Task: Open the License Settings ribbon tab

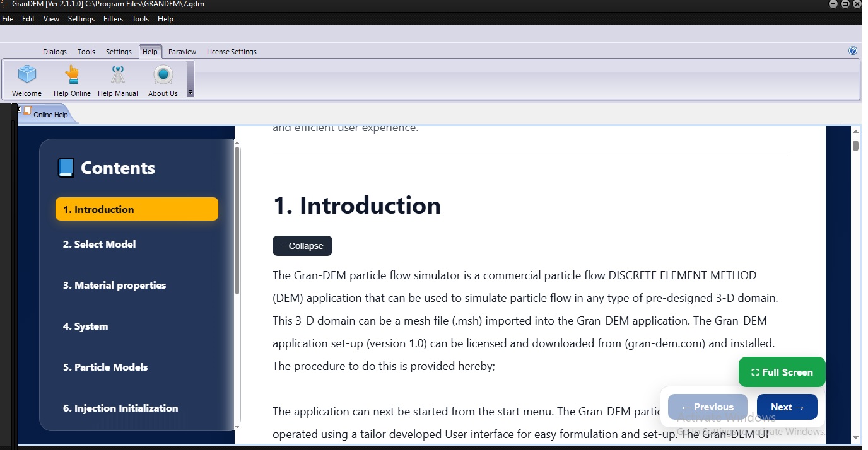Action: click(232, 52)
